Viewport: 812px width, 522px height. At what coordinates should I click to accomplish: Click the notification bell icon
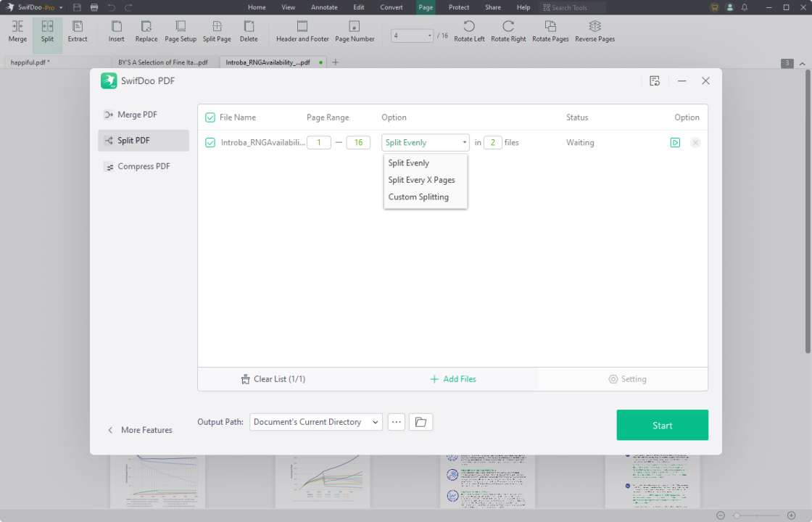click(x=745, y=7)
